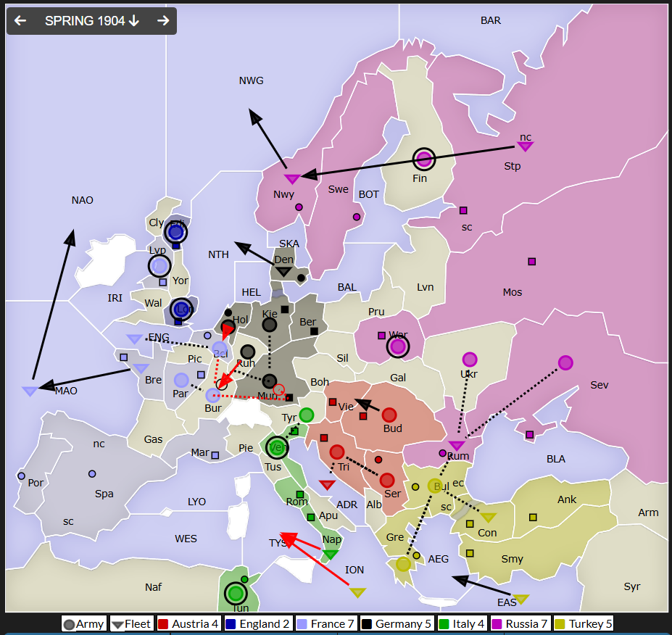Screen dimensions: 672x635
Task: Click the Army symbol in the legend
Action: pyautogui.click(x=69, y=624)
